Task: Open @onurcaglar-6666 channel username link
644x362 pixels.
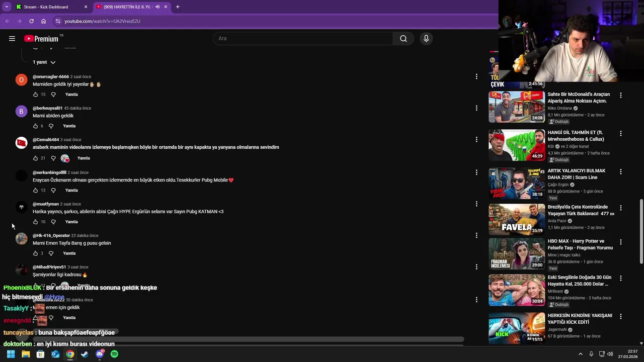Action: coord(51,77)
